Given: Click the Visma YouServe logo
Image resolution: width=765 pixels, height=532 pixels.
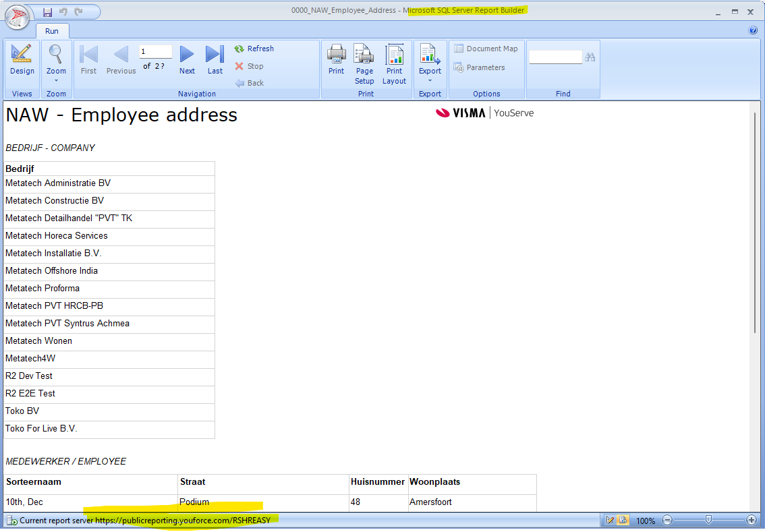Looking at the screenshot, I should tap(484, 113).
